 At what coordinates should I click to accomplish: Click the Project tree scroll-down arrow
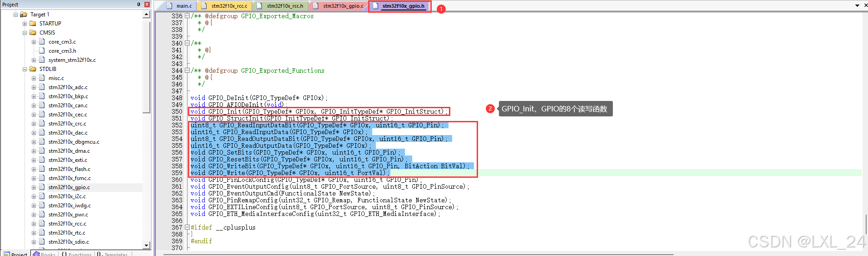tap(146, 245)
